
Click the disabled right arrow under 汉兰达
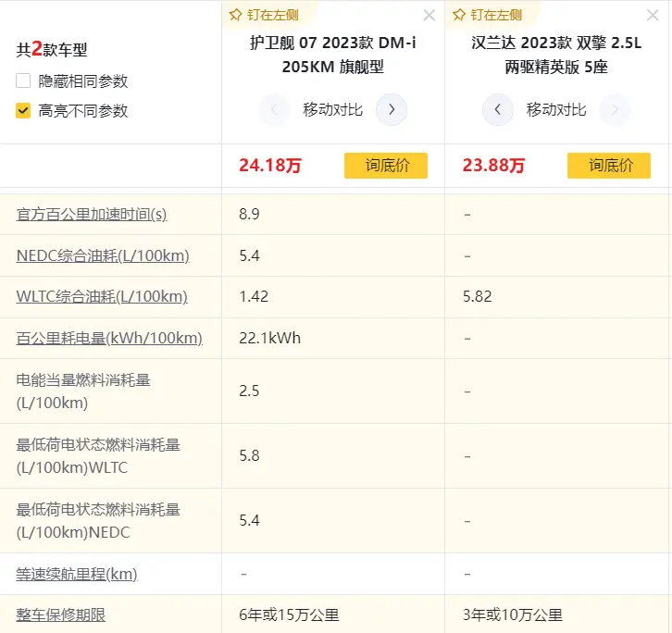tap(615, 110)
